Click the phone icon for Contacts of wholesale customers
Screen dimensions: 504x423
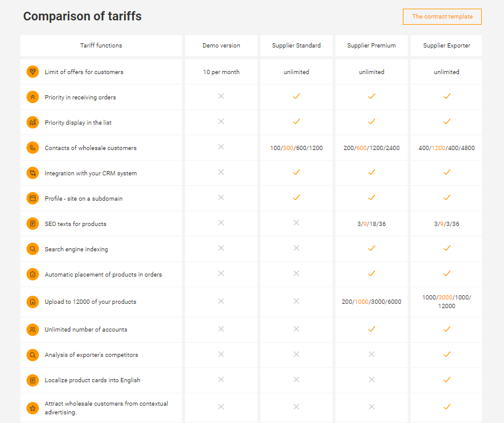point(33,148)
